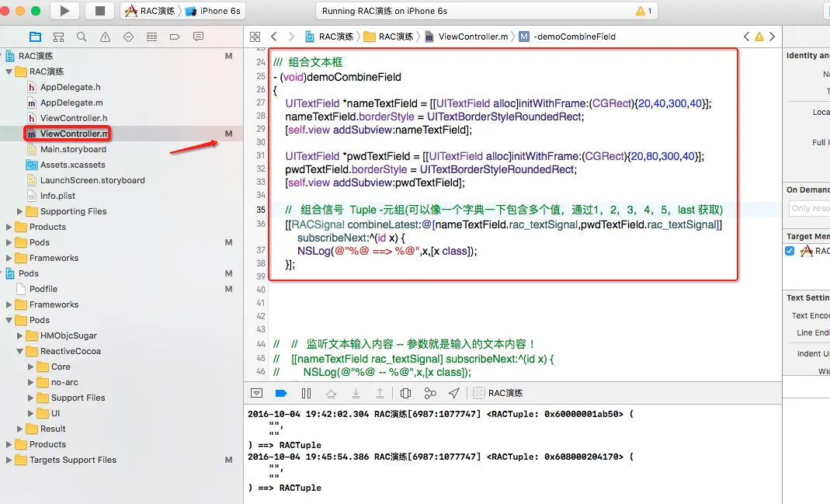
Task: Open the breakpoint navigator icon
Action: pyautogui.click(x=175, y=36)
